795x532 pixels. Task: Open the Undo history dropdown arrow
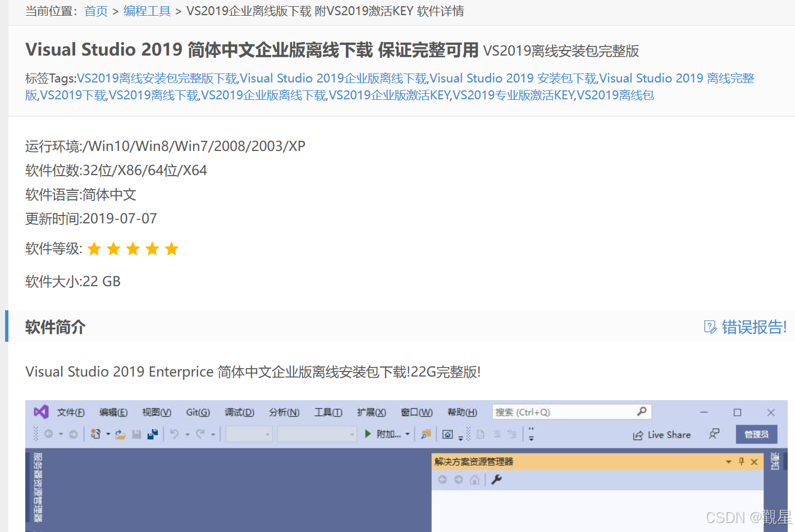coord(187,434)
